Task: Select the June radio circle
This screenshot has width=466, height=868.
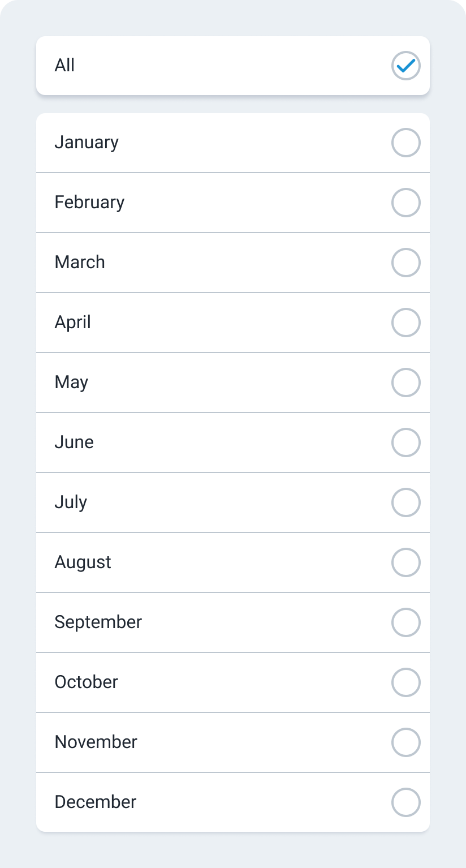Action: click(x=405, y=442)
